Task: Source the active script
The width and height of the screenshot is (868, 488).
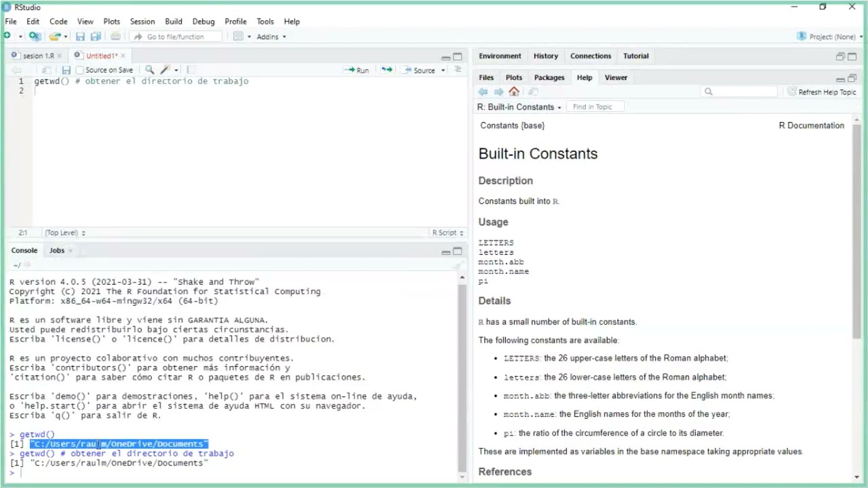Action: click(419, 70)
